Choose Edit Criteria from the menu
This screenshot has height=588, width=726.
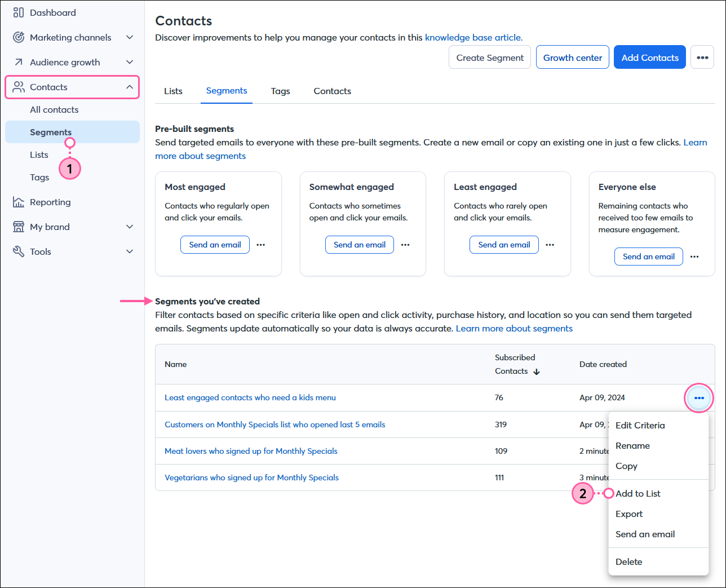[658, 426]
